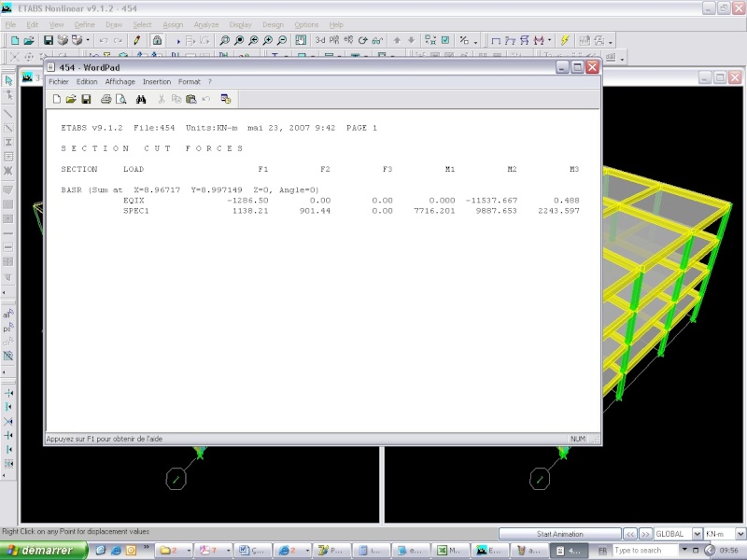
Task: Click the >> next step button
Action: click(x=645, y=534)
